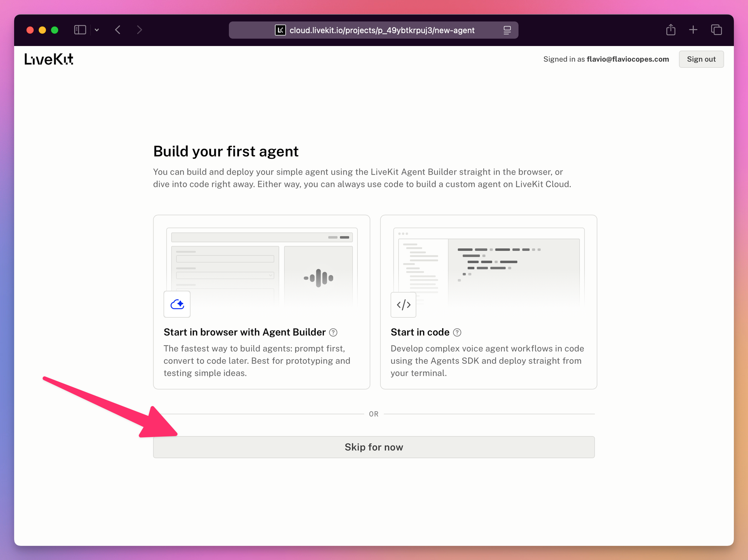Choose Start in browser with Agent Builder

tap(261, 302)
